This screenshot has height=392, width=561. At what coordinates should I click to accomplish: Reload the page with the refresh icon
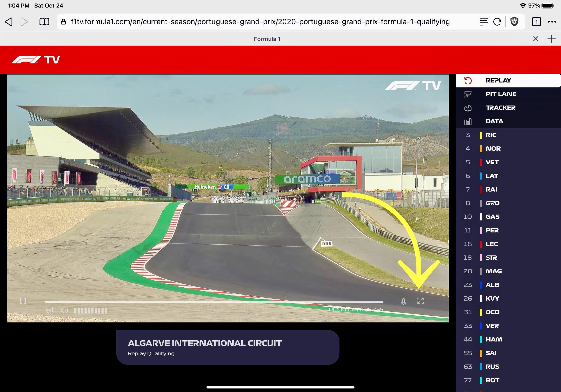click(x=497, y=22)
